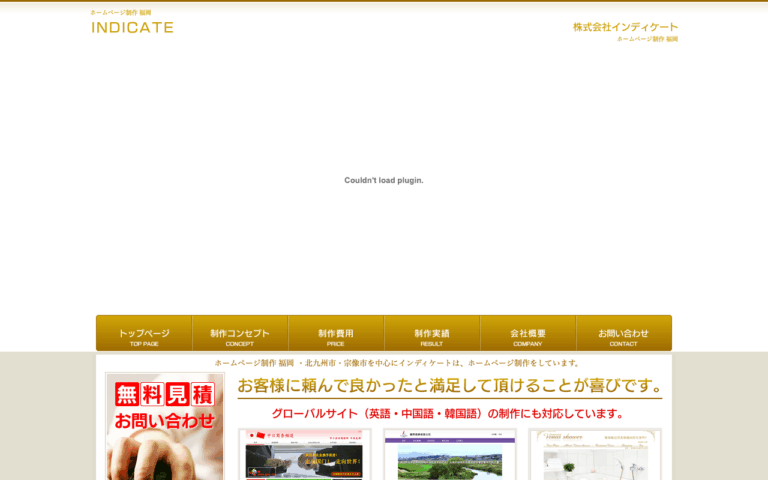Click the red グローバルサイト multilingual text
The image size is (768, 480).
coord(448,414)
